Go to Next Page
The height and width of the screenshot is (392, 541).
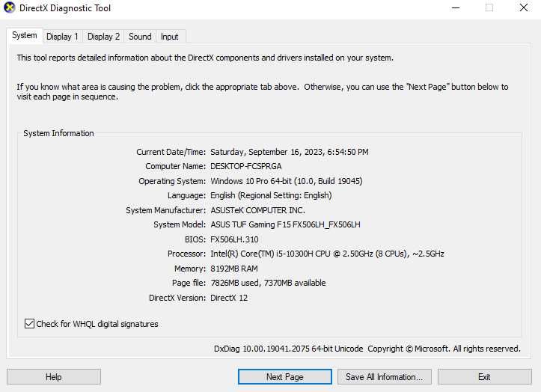click(284, 377)
